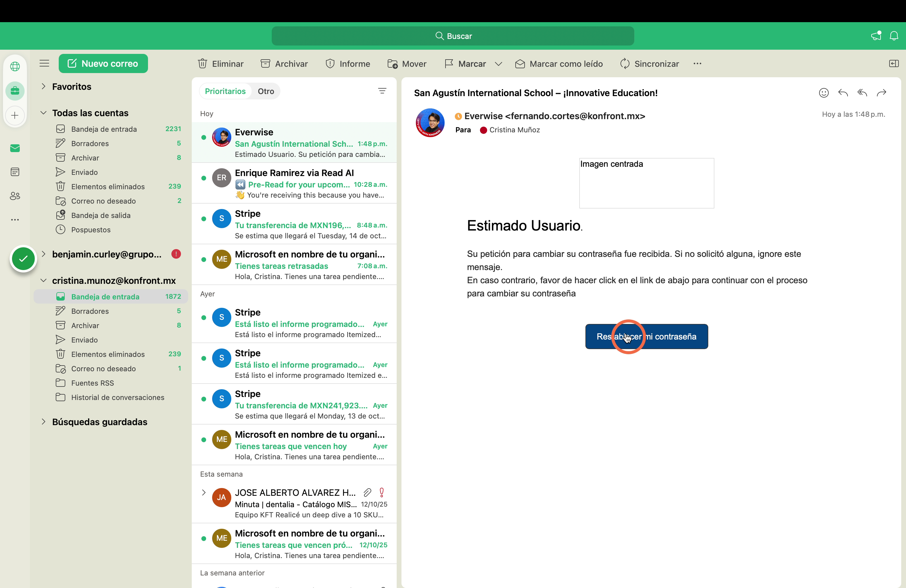Expand the JOSE ALBERTO ALVAREZ conversation thread

[204, 492]
